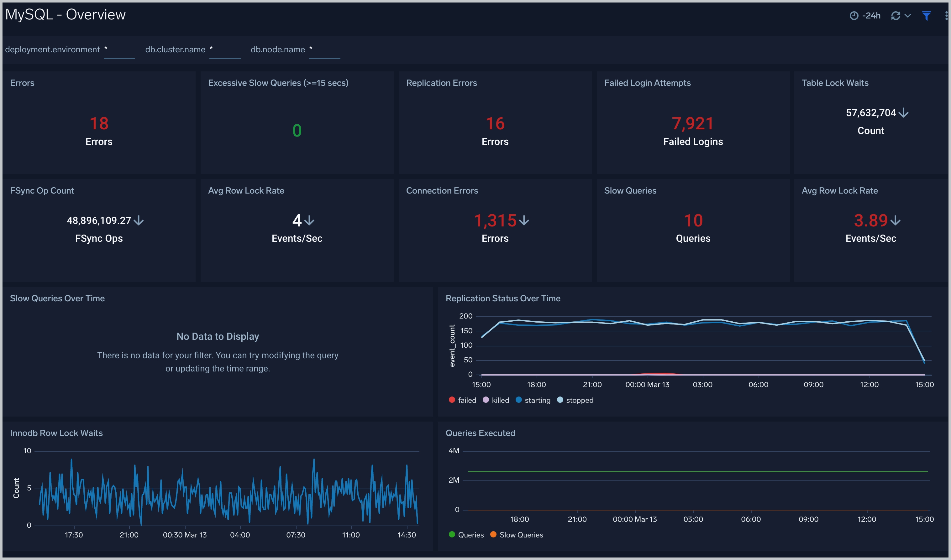Click the 1,315 Connection Errors value
The image size is (951, 560).
[495, 220]
